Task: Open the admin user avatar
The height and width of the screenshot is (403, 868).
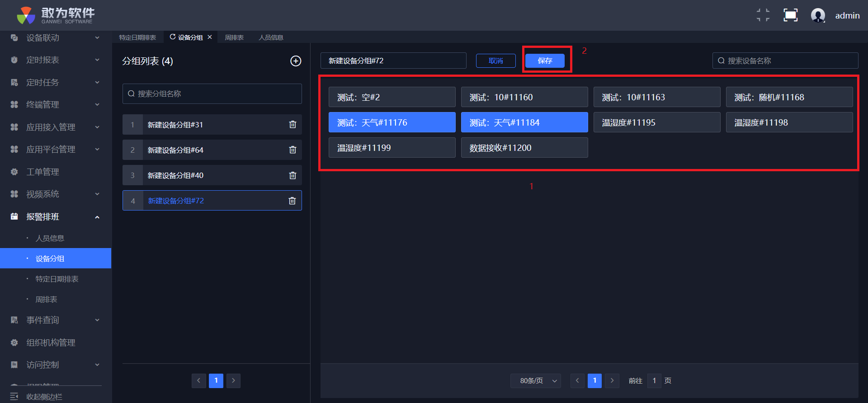Action: pos(818,15)
